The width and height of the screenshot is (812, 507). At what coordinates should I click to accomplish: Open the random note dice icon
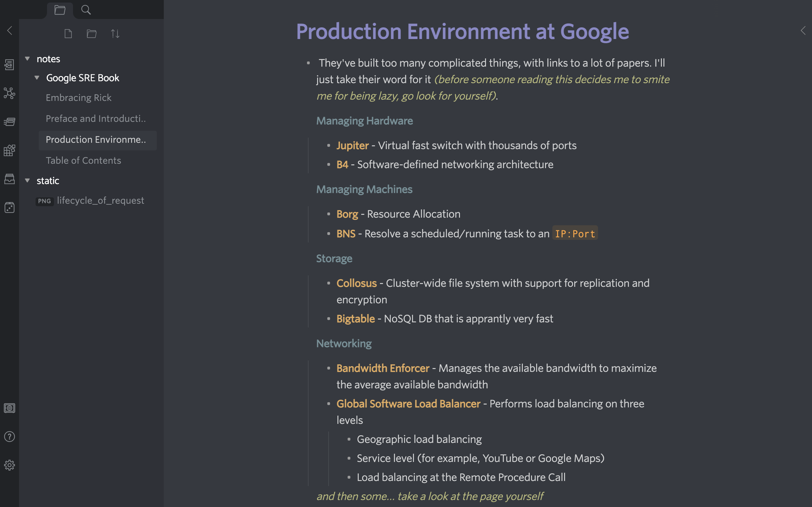[x=10, y=207]
